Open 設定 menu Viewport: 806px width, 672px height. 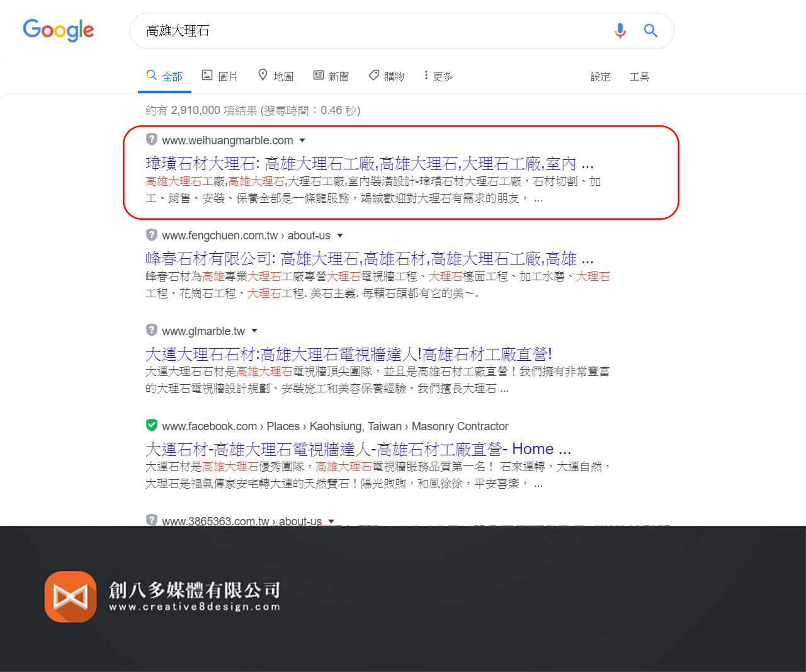coord(600,77)
